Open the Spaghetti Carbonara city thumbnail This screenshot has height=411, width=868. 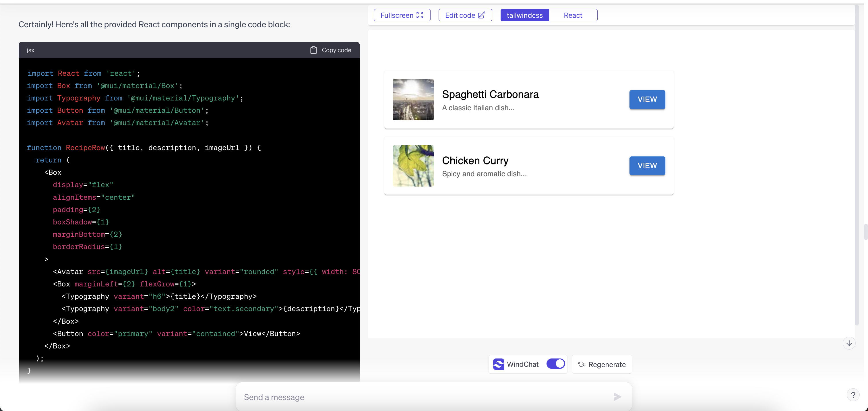tap(413, 99)
